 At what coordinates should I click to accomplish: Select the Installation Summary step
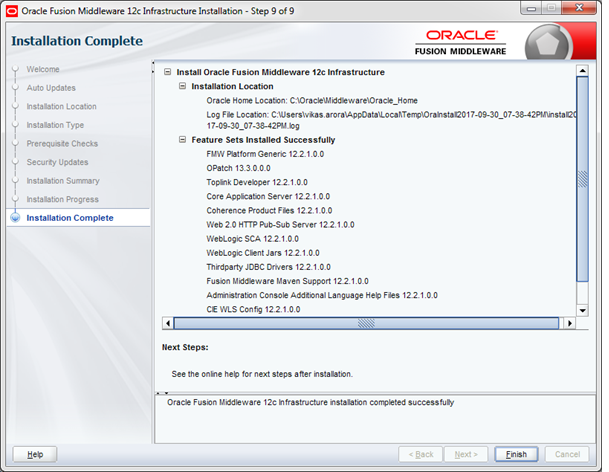click(x=63, y=181)
